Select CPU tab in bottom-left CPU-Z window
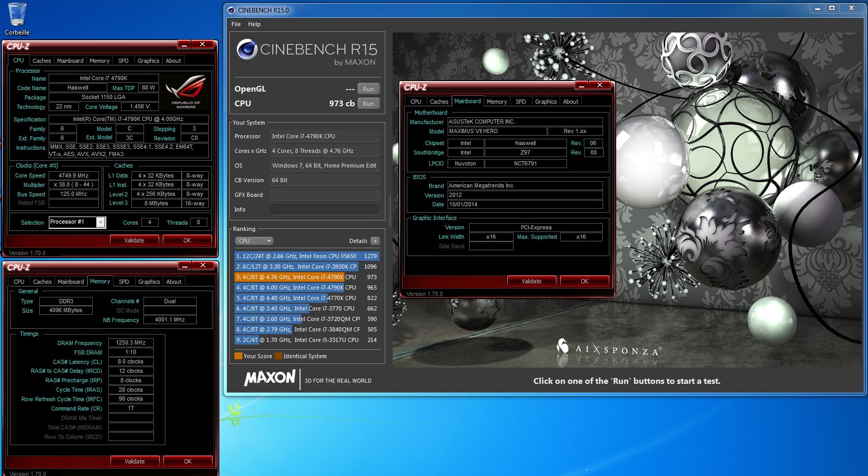This screenshot has height=476, width=868. pos(19,282)
